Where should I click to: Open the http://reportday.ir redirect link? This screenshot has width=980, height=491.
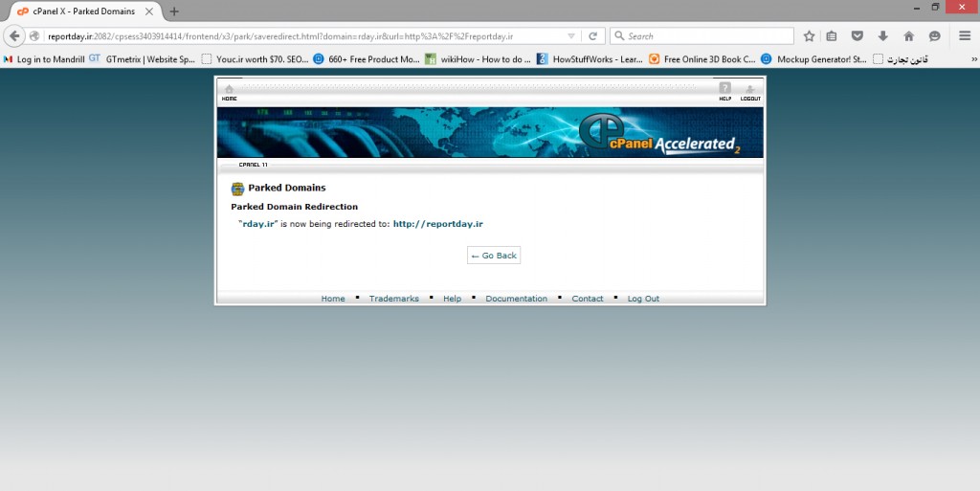tap(437, 224)
